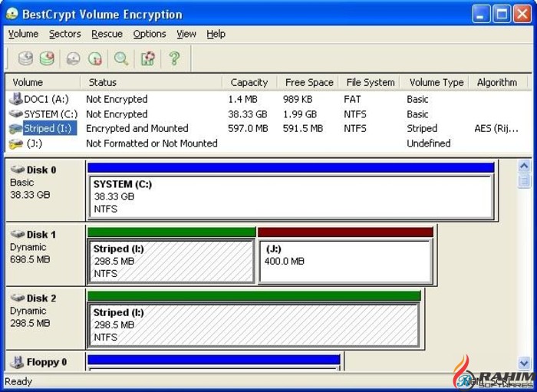Sort list by File System column header
This screenshot has height=392, width=537.
(371, 82)
